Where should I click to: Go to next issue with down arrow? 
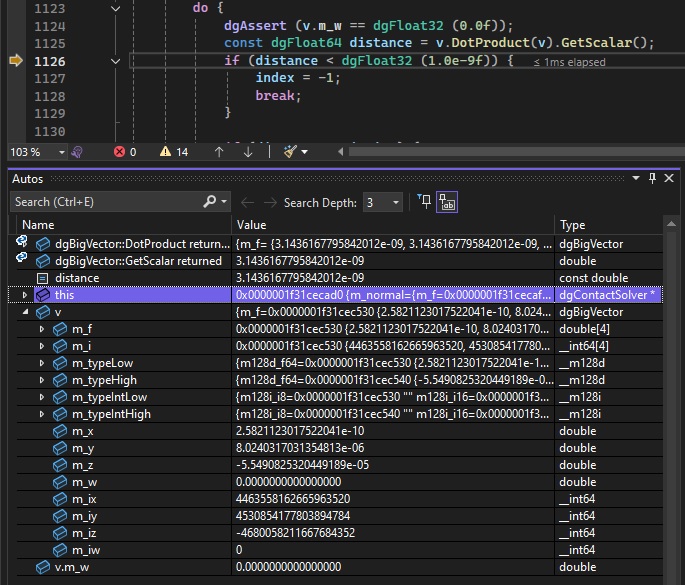248,152
